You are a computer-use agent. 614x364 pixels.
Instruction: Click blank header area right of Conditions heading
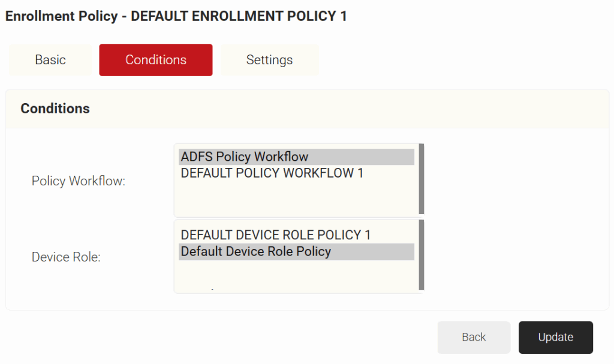pos(348,109)
